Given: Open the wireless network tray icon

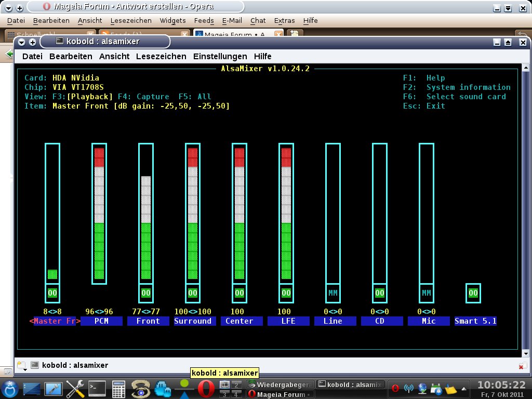Looking at the screenshot, I should click(409, 388).
